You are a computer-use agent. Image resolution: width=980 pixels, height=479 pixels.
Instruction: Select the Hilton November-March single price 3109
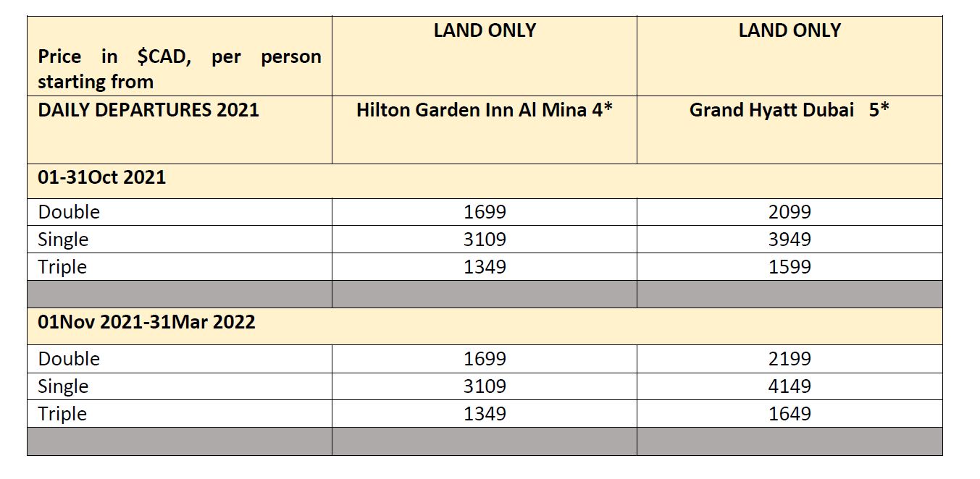[485, 386]
